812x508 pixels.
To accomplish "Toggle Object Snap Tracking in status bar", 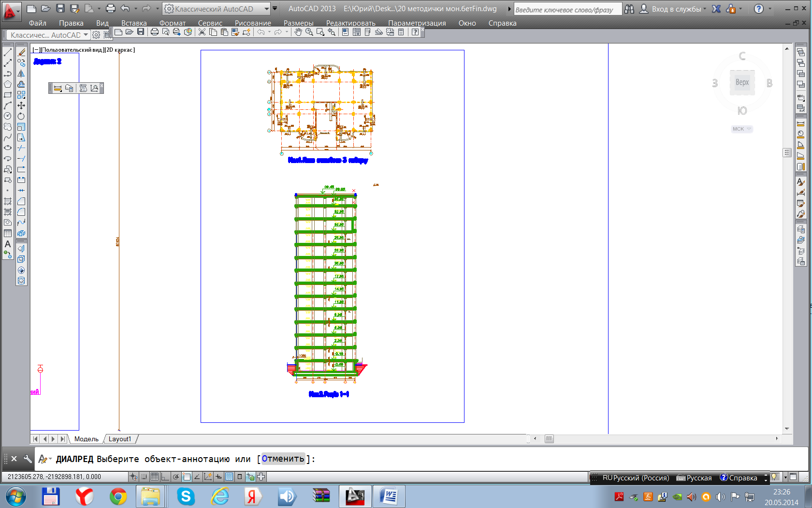I will pyautogui.click(x=197, y=477).
